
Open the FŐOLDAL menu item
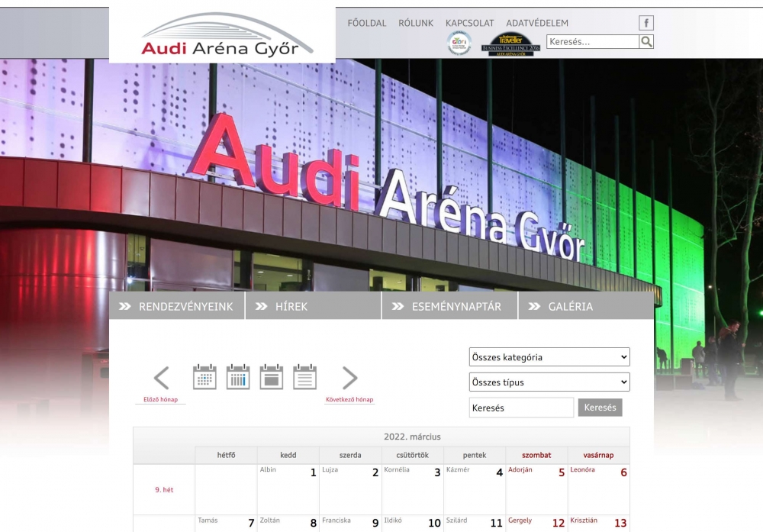click(367, 23)
